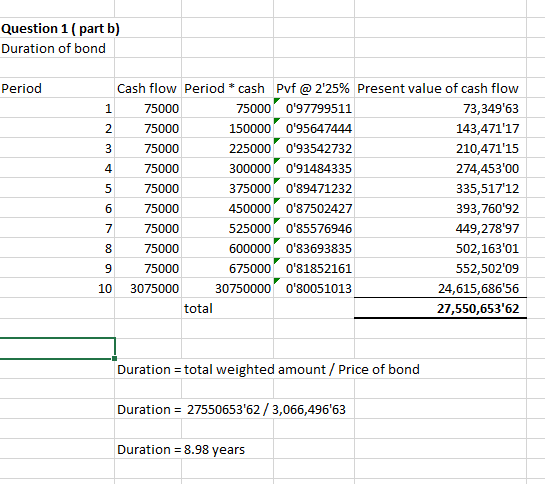The image size is (545, 484).
Task: Click the cell showing 143,471'17
Action: (440, 128)
